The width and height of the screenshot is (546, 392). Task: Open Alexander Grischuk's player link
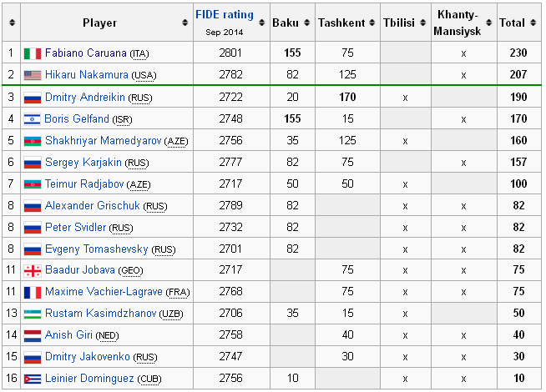(92, 205)
